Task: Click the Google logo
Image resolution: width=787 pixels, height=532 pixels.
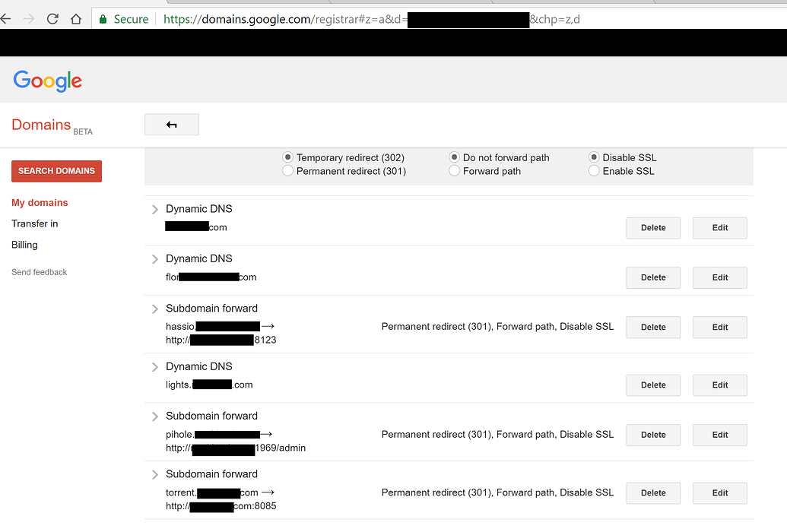Action: pos(48,81)
